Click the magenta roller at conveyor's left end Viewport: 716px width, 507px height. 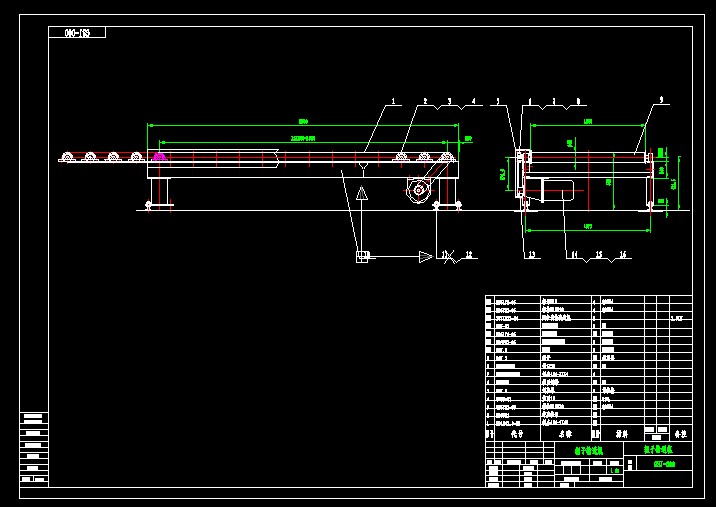click(x=158, y=156)
